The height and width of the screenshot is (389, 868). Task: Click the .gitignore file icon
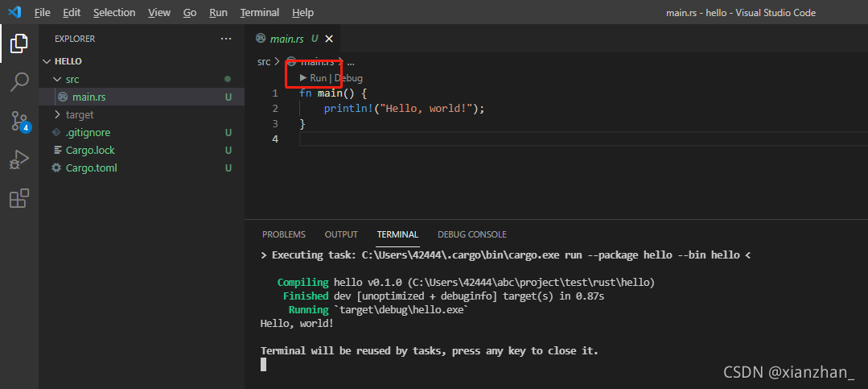coord(56,132)
